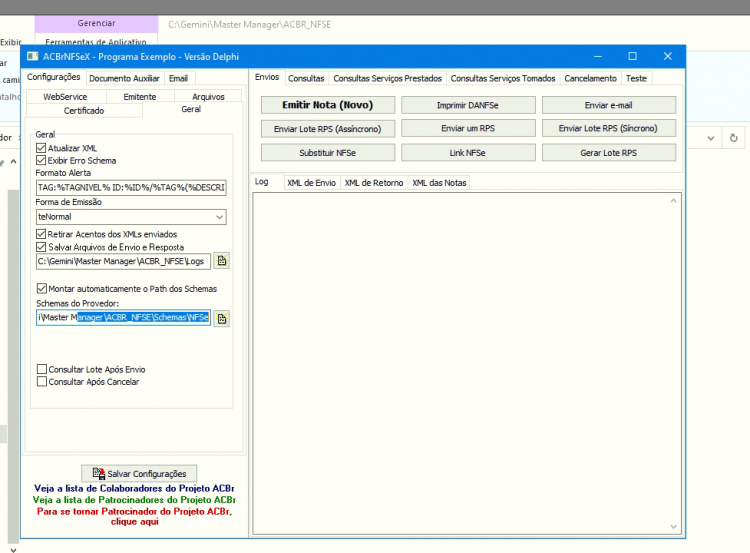Browse folder for the Logs path
The height and width of the screenshot is (553, 750).
point(221,261)
